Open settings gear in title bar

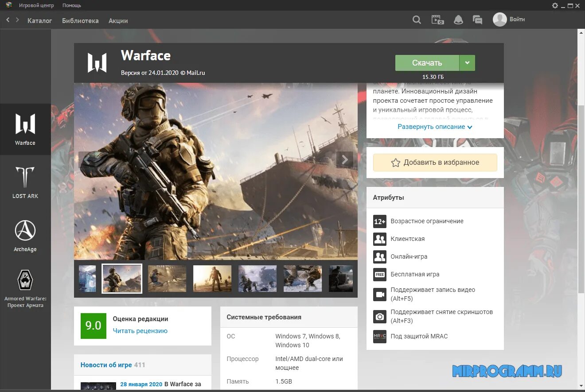coord(555,5)
